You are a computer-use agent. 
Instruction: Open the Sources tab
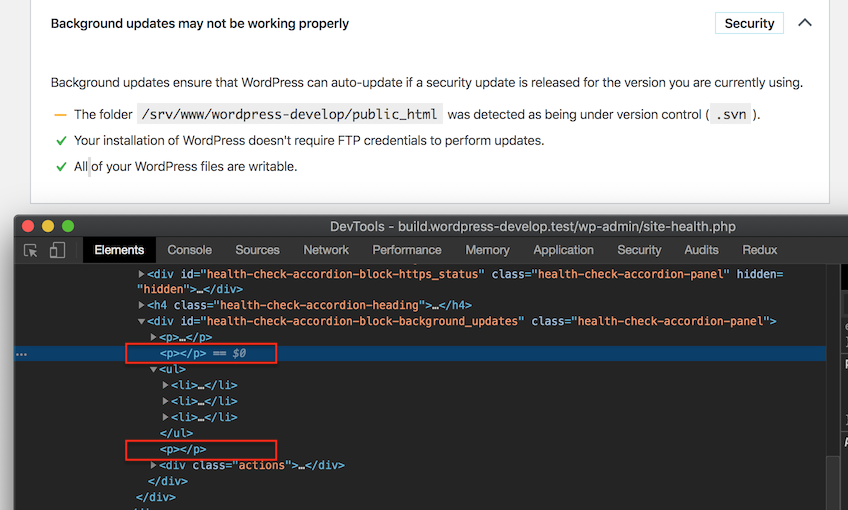point(257,250)
